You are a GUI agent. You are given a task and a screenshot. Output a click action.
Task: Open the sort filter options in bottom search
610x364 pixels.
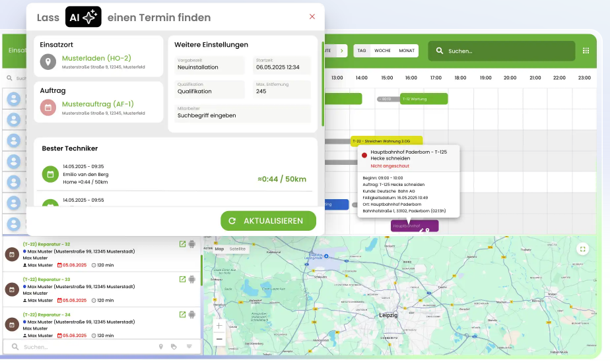coord(189,346)
